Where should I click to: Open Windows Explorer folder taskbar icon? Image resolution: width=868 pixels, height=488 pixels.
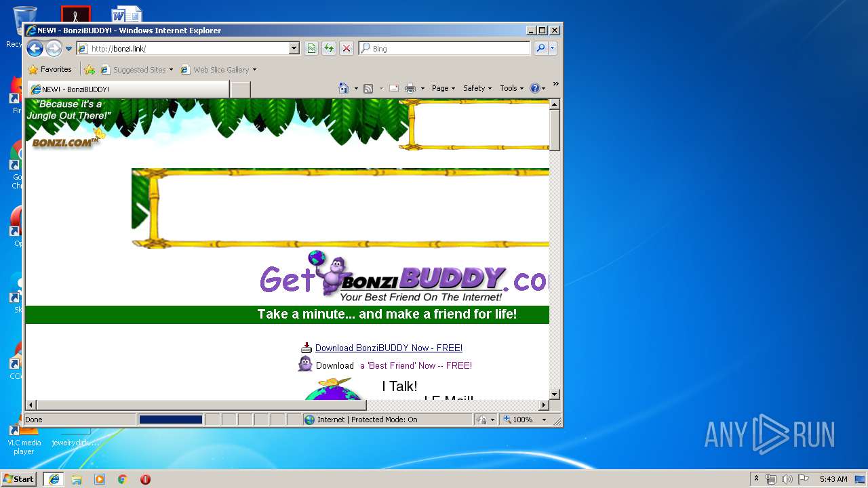click(77, 479)
